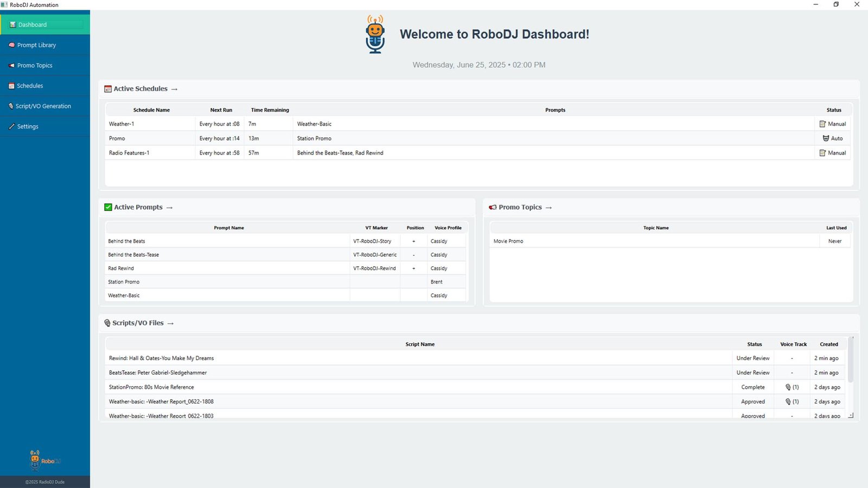Click the Promo Topics megaphone icon
The image size is (868, 488).
coord(493,207)
